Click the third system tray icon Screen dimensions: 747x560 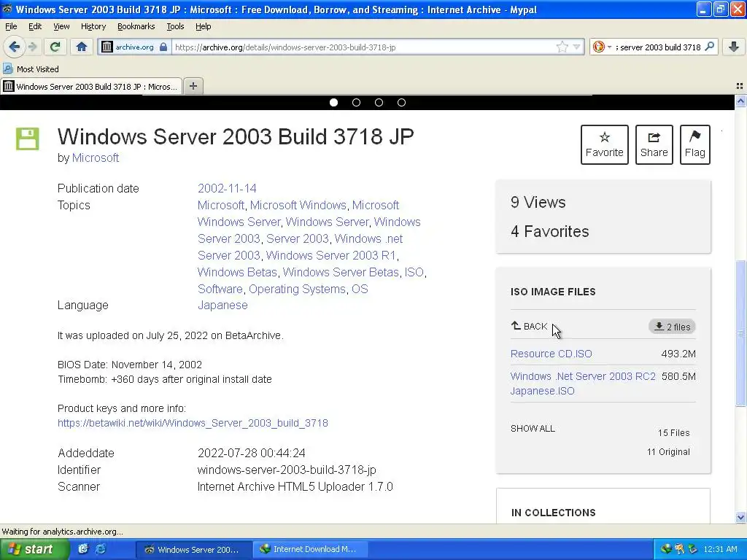click(693, 549)
